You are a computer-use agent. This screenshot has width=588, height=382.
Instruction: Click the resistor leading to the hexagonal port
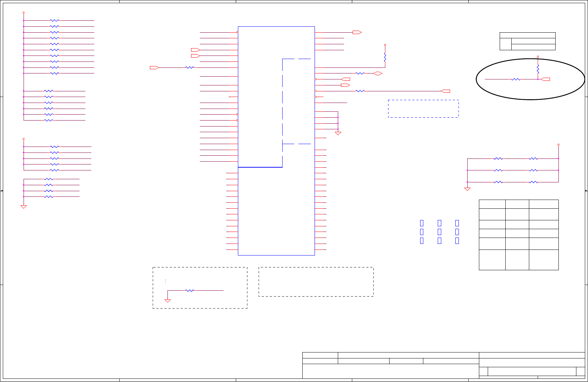pyautogui.click(x=360, y=73)
